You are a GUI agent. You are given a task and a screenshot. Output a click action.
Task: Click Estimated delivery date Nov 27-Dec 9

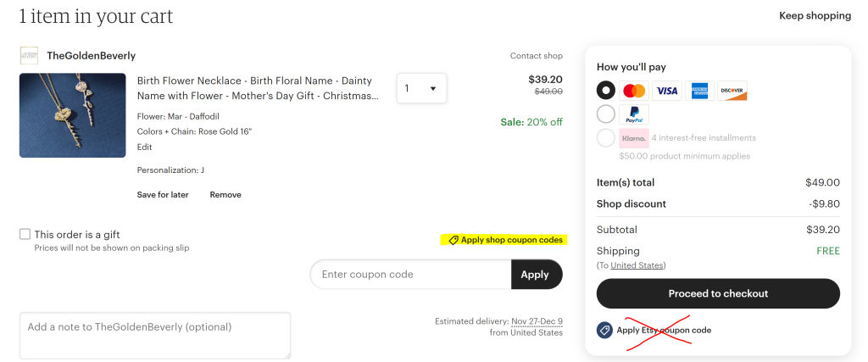click(538, 321)
